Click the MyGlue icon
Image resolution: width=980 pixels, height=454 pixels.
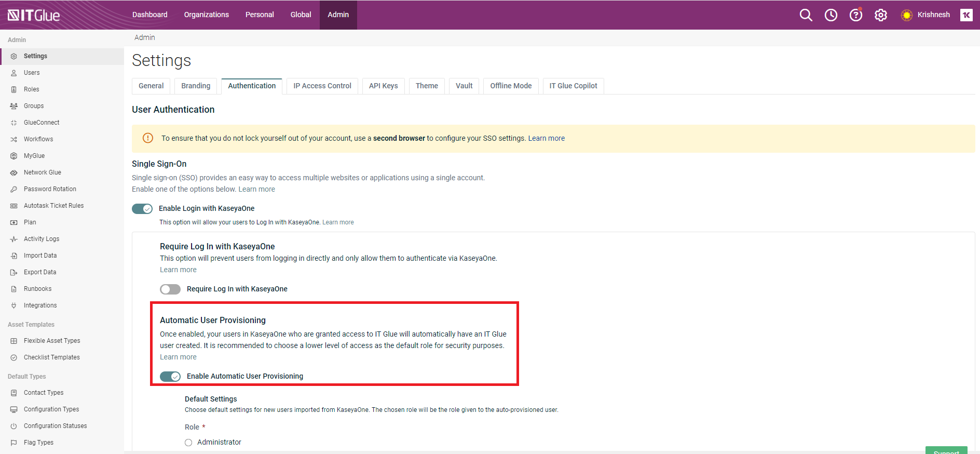tap(14, 156)
